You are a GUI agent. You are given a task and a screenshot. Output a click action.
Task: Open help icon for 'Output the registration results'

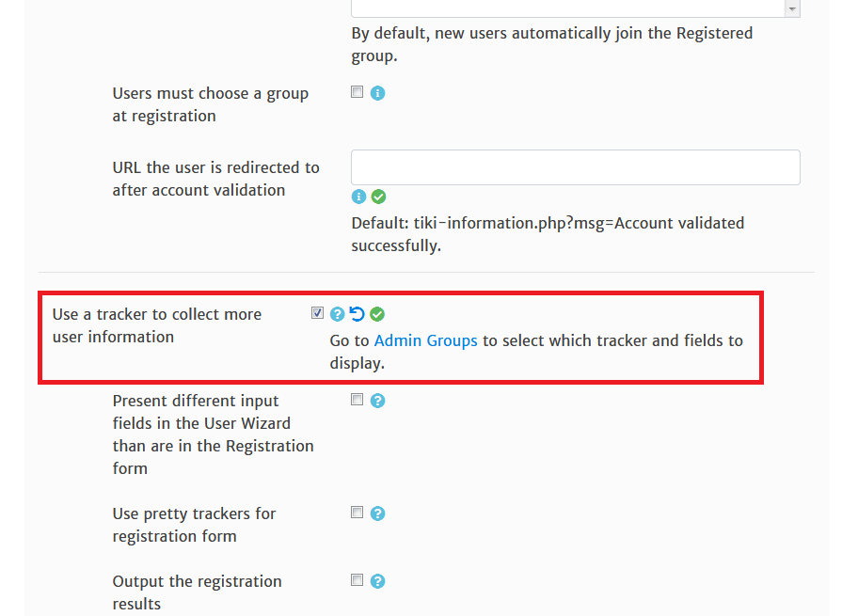pos(377,581)
